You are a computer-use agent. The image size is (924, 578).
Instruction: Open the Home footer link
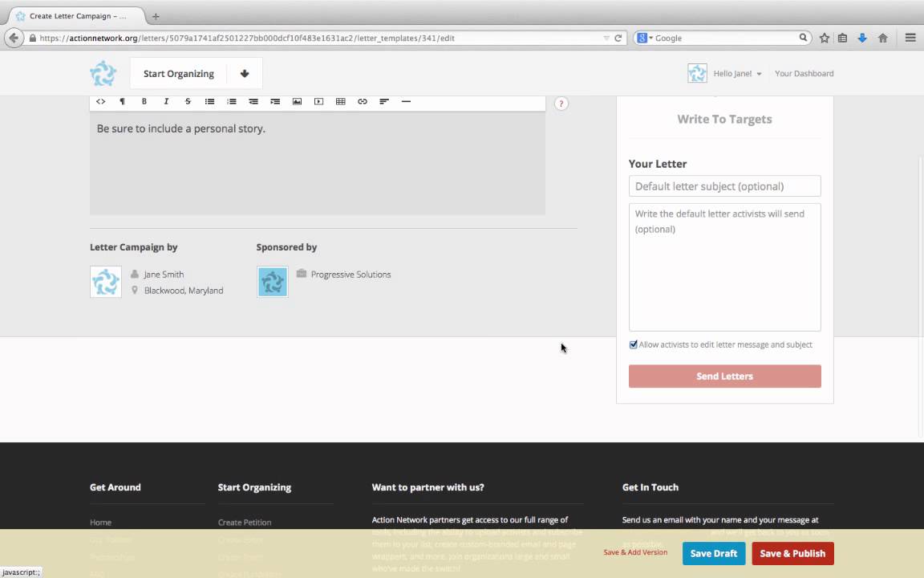coord(100,523)
